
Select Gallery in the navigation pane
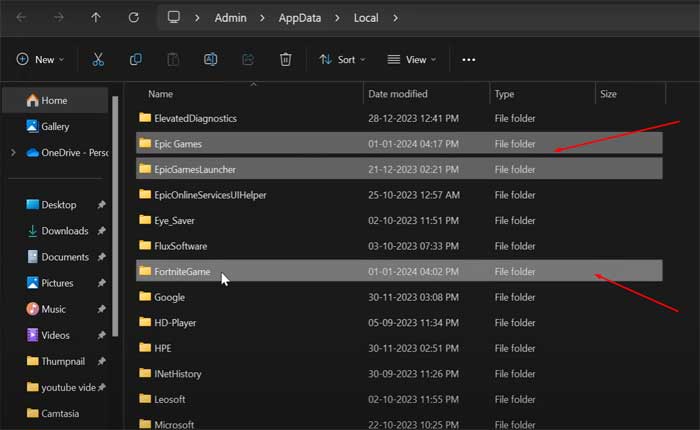(x=55, y=127)
